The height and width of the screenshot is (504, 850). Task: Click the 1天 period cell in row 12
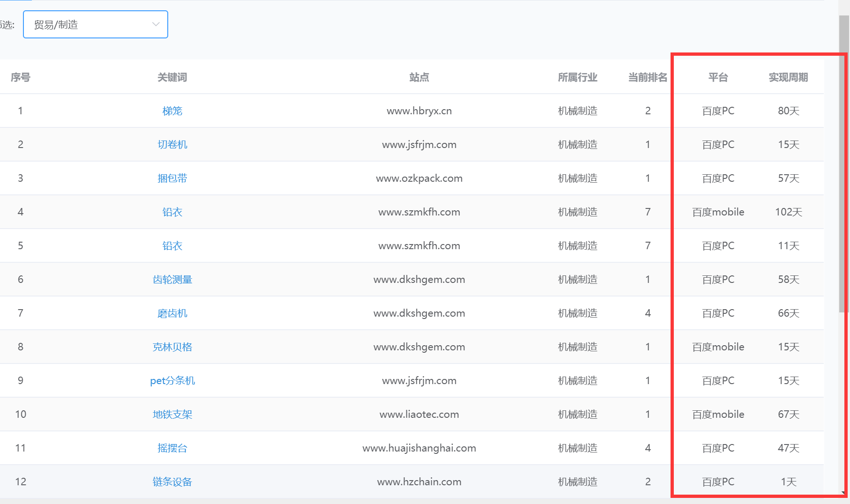pos(788,482)
